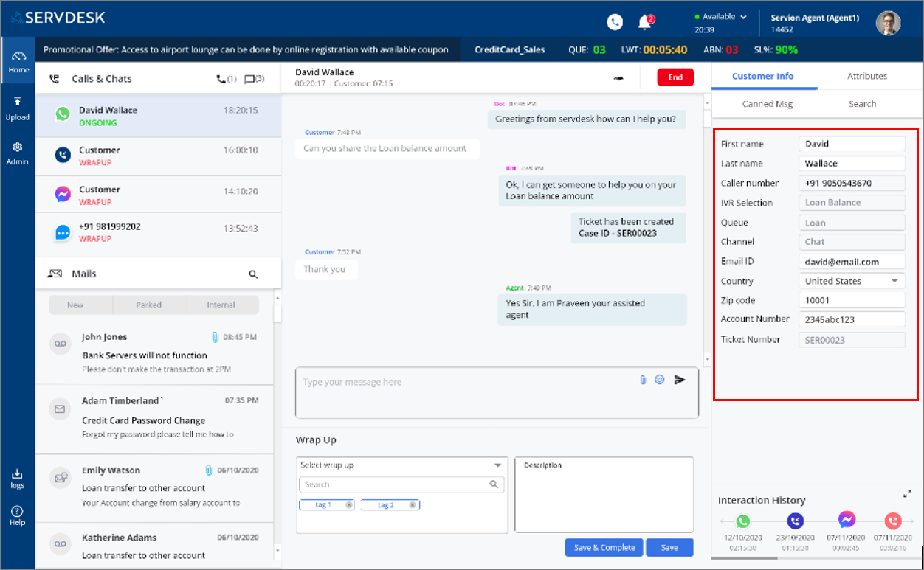The image size is (924, 570).
Task: Open logs from the left sidebar
Action: point(18,479)
